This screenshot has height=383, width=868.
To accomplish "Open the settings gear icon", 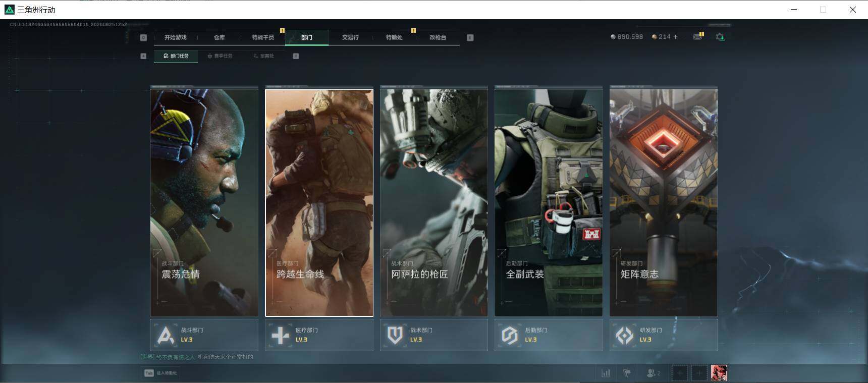I will tap(720, 37).
